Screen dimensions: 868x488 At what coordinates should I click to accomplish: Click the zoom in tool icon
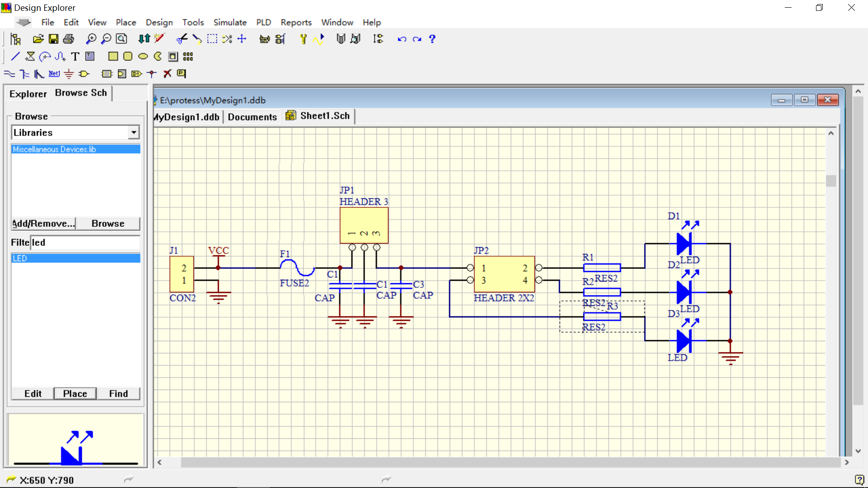91,39
